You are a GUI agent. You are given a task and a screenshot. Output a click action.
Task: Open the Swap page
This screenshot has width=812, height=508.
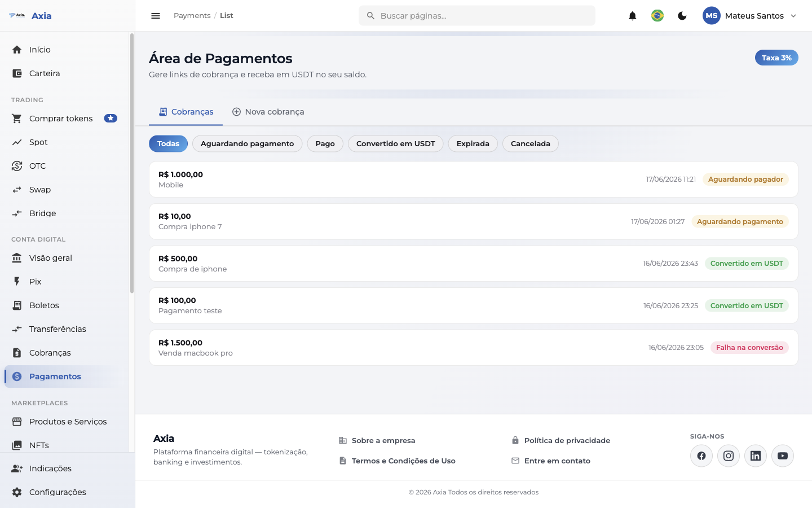(x=64, y=190)
